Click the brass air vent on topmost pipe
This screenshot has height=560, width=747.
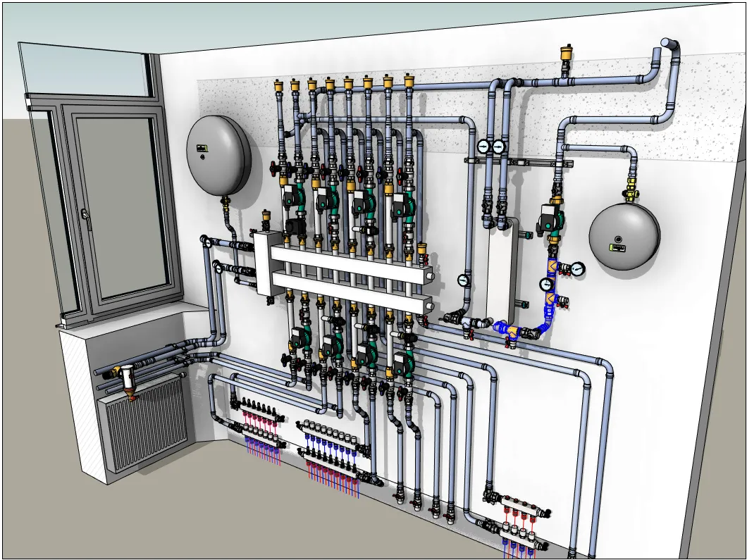tap(564, 54)
